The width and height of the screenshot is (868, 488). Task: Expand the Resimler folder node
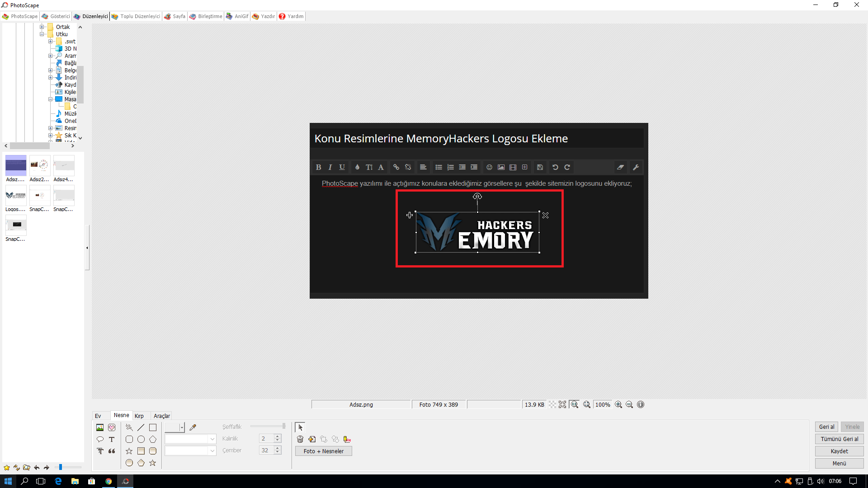pyautogui.click(x=51, y=128)
